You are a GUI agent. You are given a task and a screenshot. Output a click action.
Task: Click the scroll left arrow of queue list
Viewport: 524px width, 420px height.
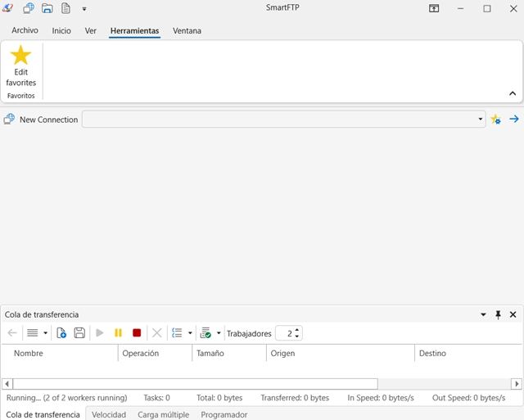tap(7, 384)
